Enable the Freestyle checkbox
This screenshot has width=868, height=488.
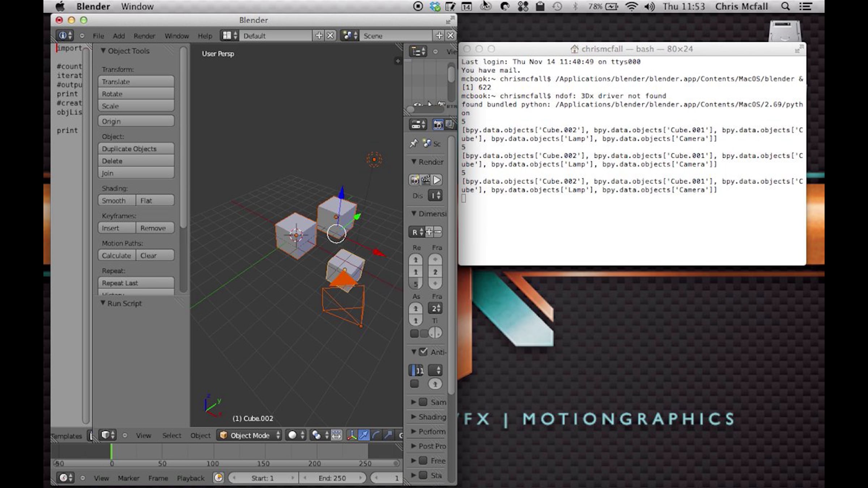pyautogui.click(x=423, y=461)
